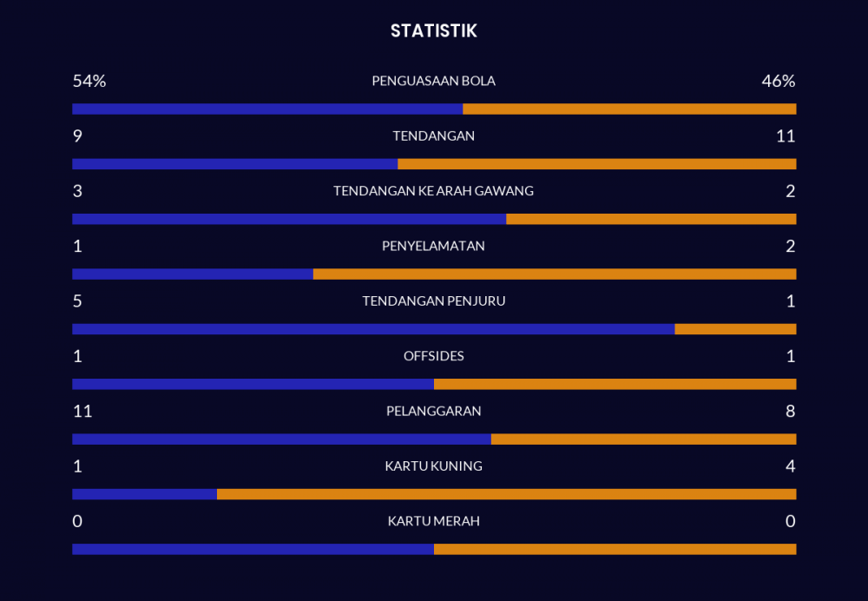
Task: Select the Tendangan Penjuru label
Action: click(x=433, y=301)
